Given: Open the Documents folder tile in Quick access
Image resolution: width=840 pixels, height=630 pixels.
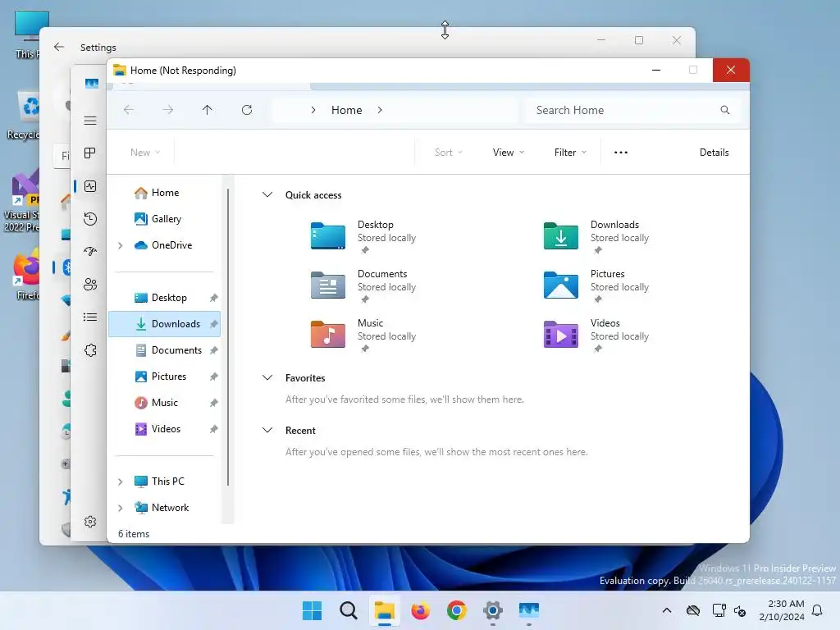Looking at the screenshot, I should coord(364,285).
